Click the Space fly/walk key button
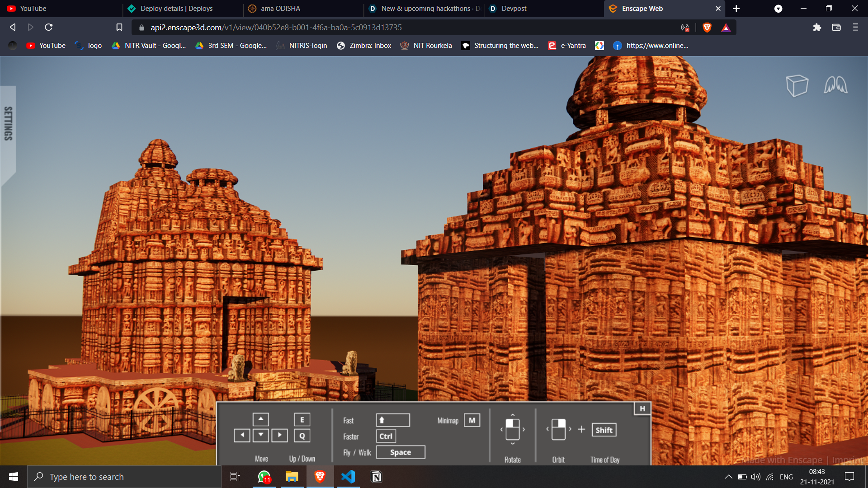Image resolution: width=868 pixels, height=488 pixels. pyautogui.click(x=401, y=452)
